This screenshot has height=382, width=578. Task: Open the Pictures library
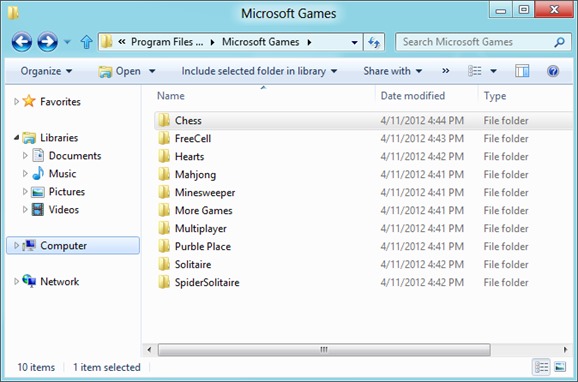click(67, 192)
